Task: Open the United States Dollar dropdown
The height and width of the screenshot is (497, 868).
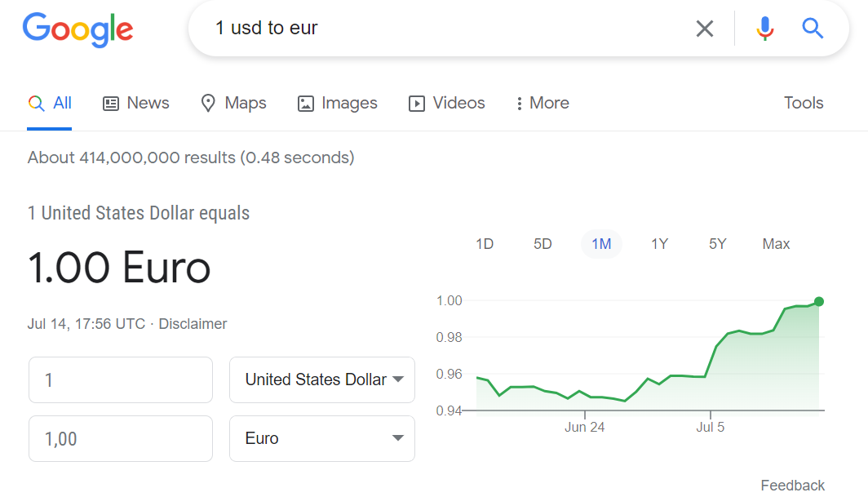Action: point(322,379)
